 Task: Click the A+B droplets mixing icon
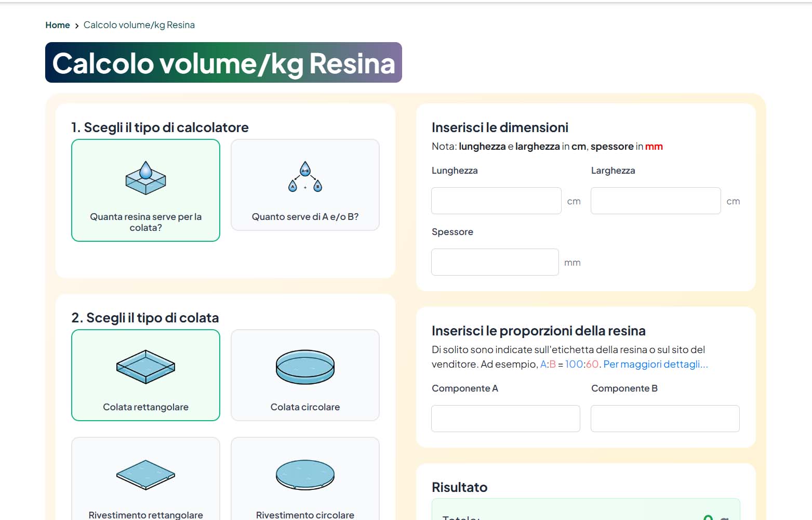[x=305, y=177]
